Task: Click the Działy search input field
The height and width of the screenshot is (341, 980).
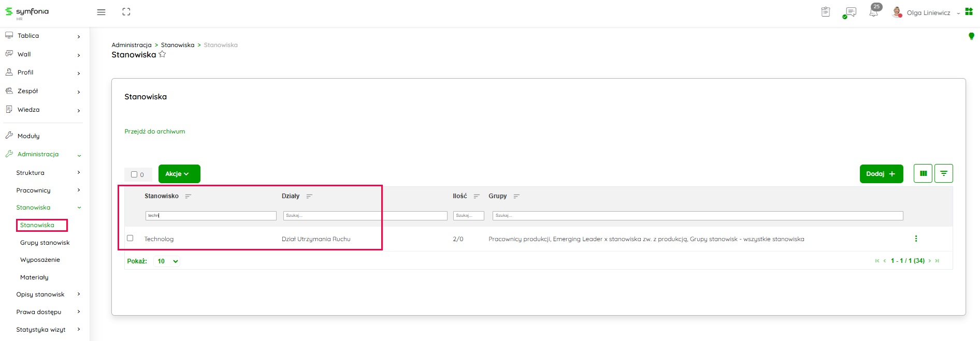Action: [x=365, y=216]
